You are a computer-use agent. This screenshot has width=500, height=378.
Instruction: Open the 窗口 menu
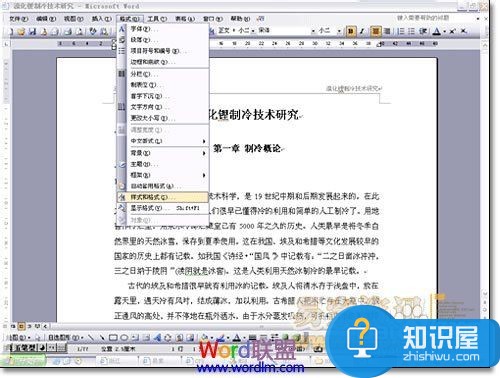point(213,19)
